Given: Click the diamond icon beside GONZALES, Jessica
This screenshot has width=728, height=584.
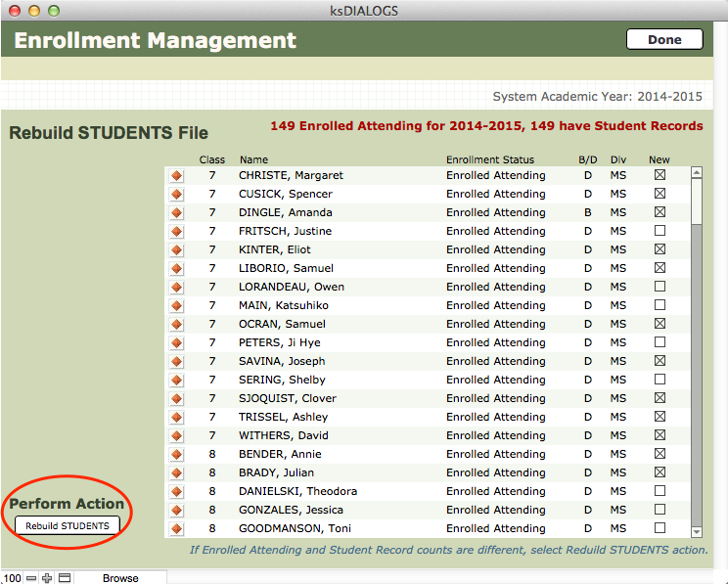Looking at the screenshot, I should pos(176,511).
